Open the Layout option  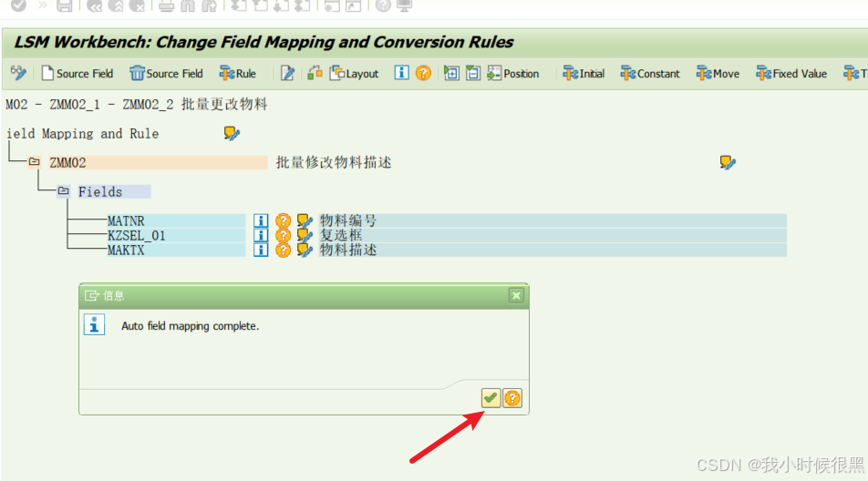355,73
